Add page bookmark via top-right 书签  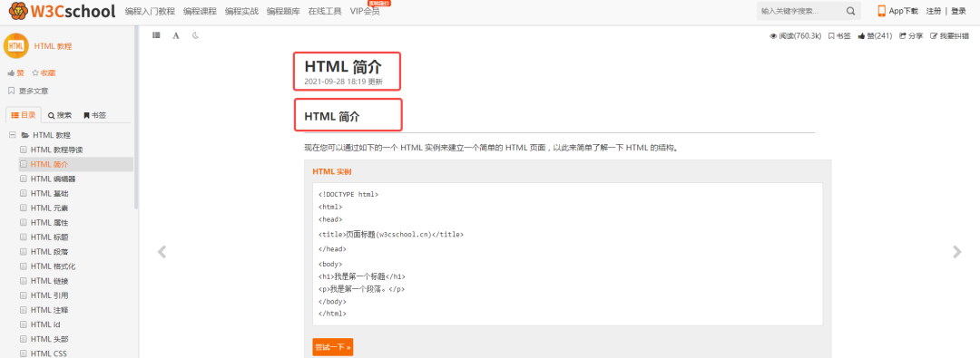[839, 35]
